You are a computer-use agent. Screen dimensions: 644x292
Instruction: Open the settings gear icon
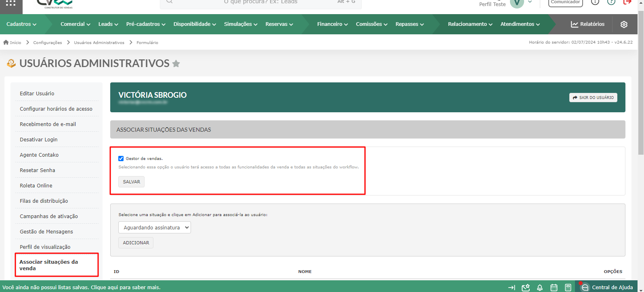(624, 24)
